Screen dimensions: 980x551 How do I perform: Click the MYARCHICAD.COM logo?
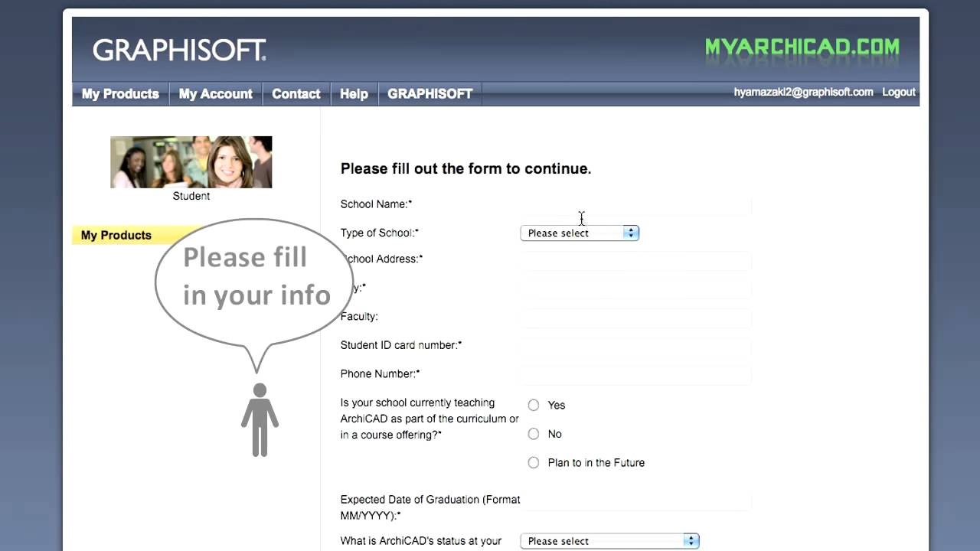pos(802,47)
